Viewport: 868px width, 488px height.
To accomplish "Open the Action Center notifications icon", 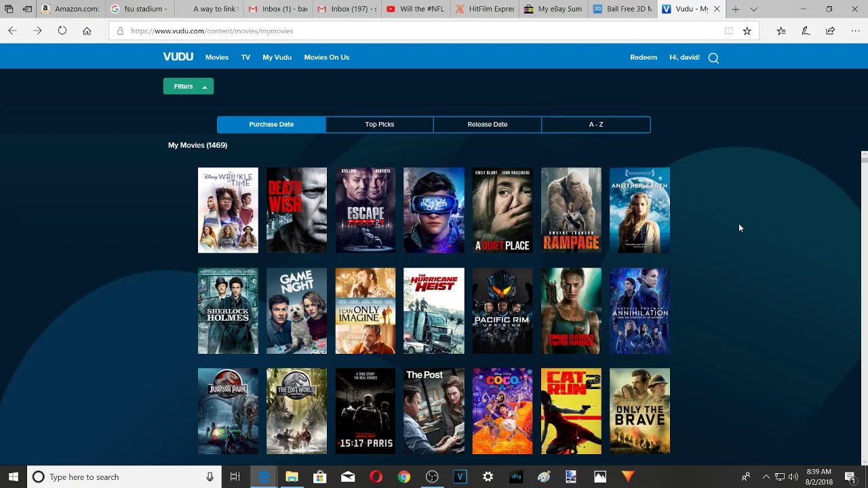I will pos(850,476).
